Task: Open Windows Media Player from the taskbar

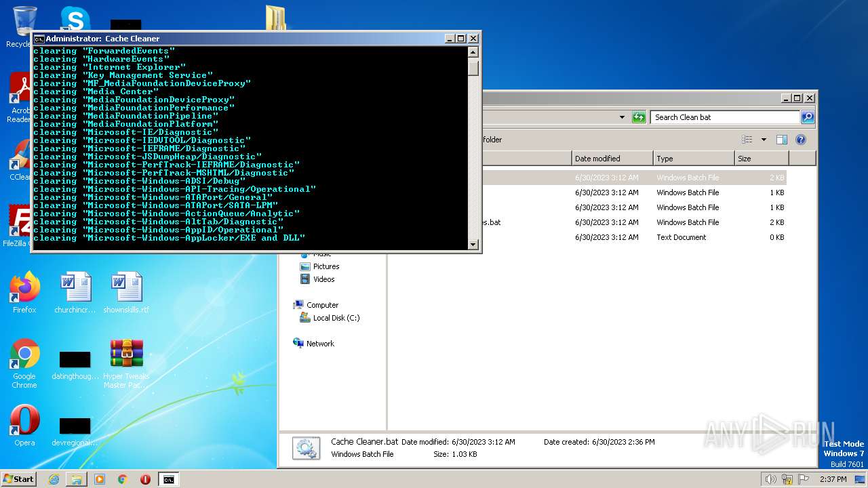Action: click(x=100, y=479)
